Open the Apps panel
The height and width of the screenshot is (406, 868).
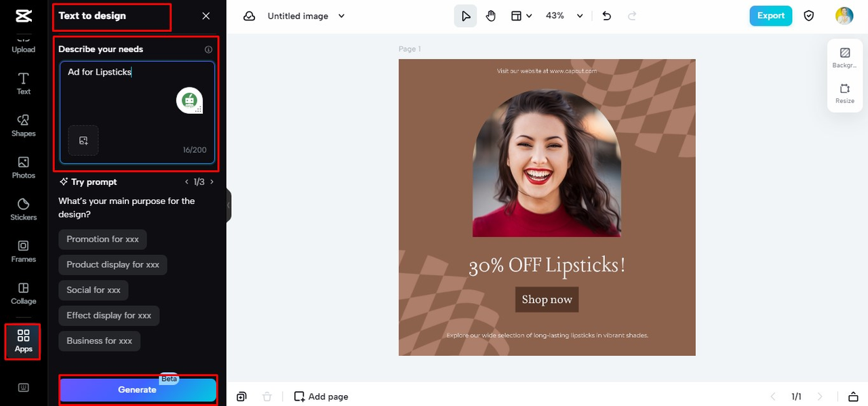(23, 342)
